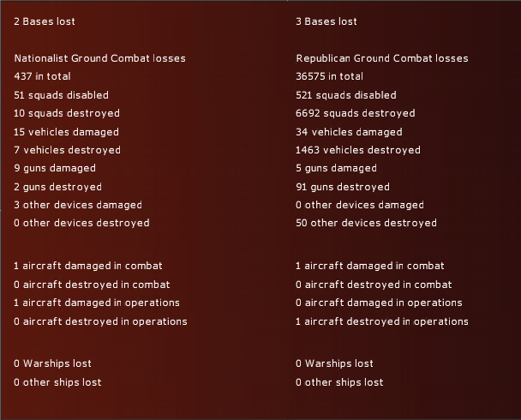
Task: Select Nationalist "1 aircraft damaged in operations" line
Action: click(97, 303)
